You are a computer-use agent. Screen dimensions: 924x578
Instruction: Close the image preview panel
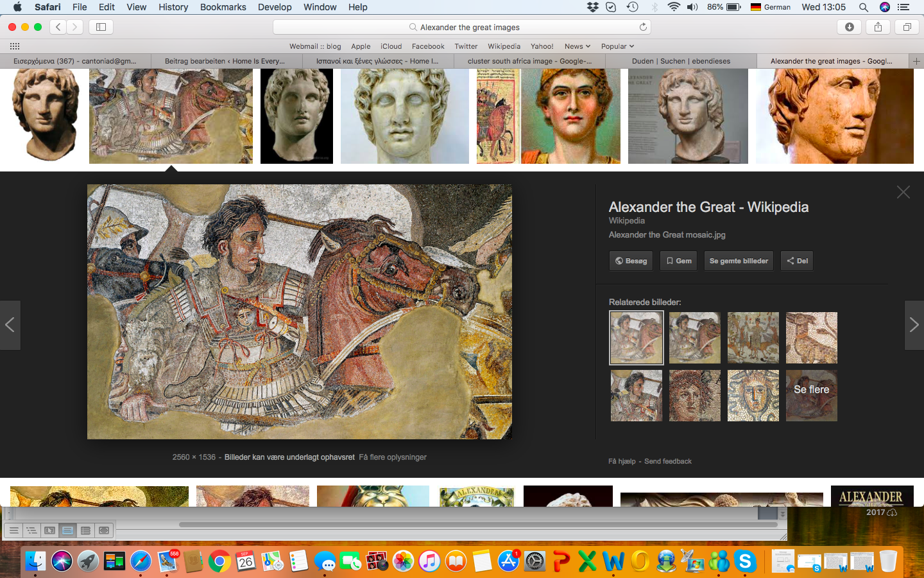903,192
